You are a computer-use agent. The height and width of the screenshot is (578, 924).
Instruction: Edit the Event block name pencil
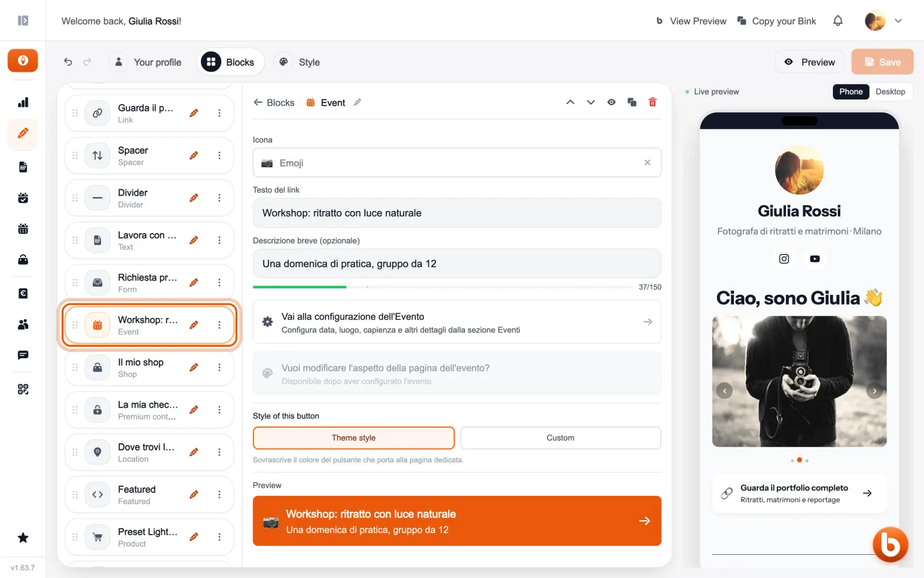click(357, 102)
